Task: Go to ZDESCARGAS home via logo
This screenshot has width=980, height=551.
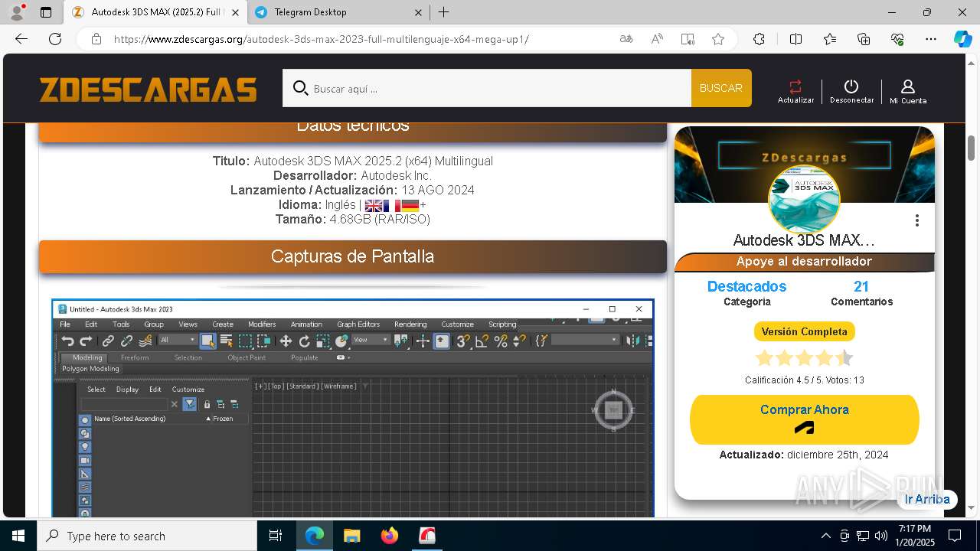Action: pos(148,90)
